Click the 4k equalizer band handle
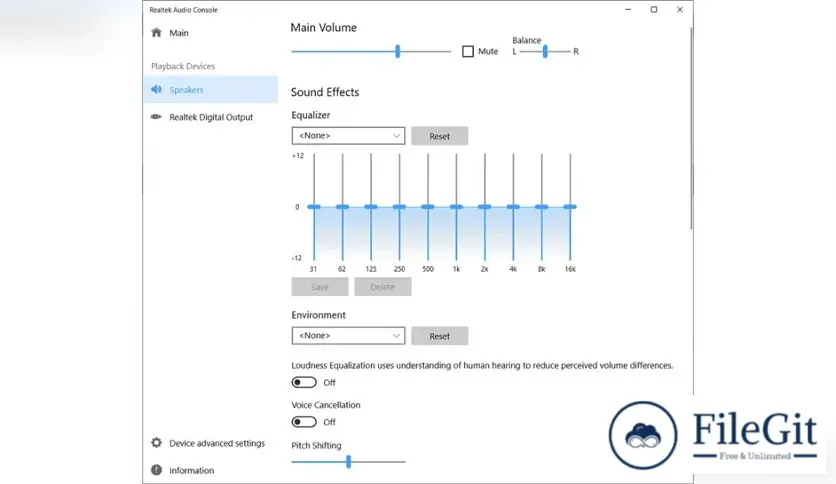 pyautogui.click(x=513, y=207)
